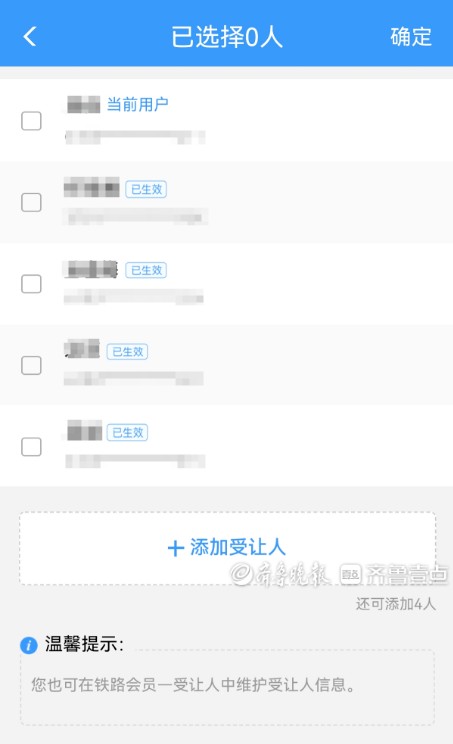This screenshot has height=744, width=453.
Task: Click 已生效 badge on third entry
Action: 146,270
